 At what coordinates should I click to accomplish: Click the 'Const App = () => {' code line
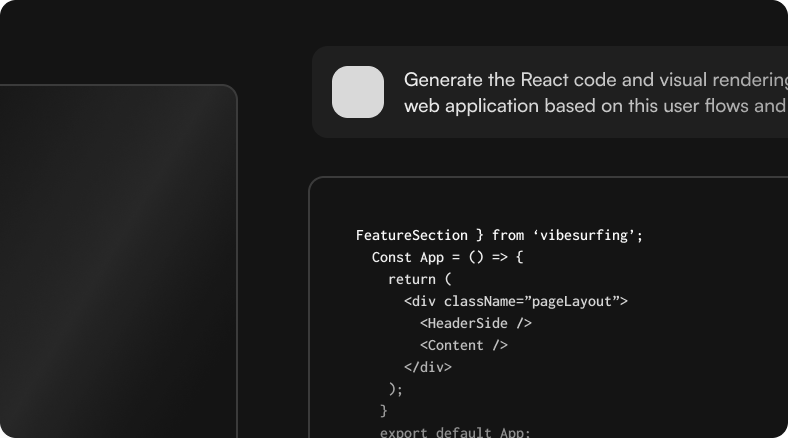pyautogui.click(x=447, y=257)
